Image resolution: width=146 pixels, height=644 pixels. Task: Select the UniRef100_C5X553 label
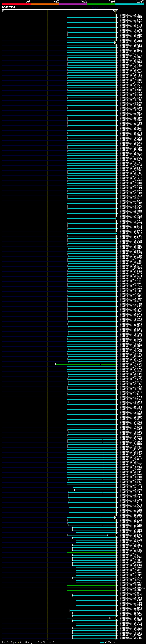(x=131, y=552)
